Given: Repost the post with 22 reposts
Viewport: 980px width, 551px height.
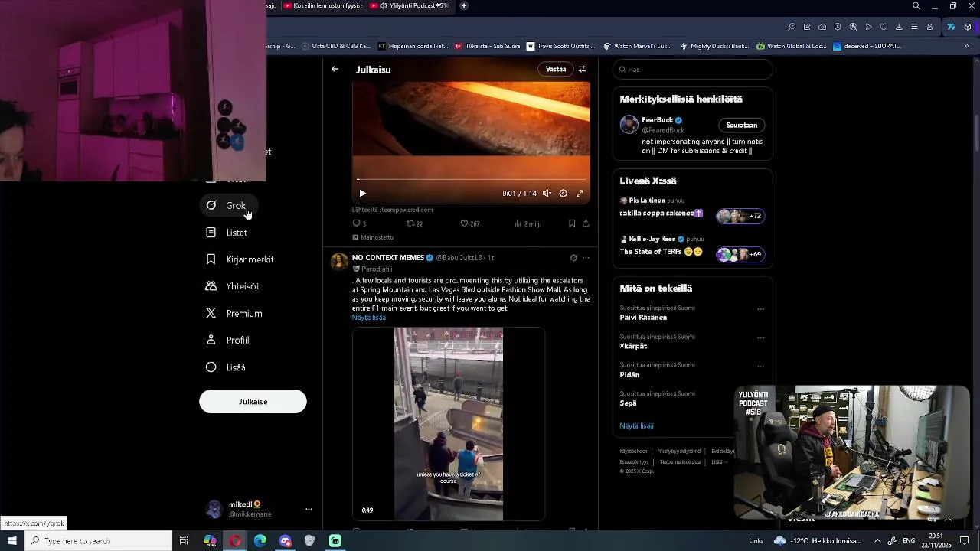Looking at the screenshot, I should coord(414,223).
